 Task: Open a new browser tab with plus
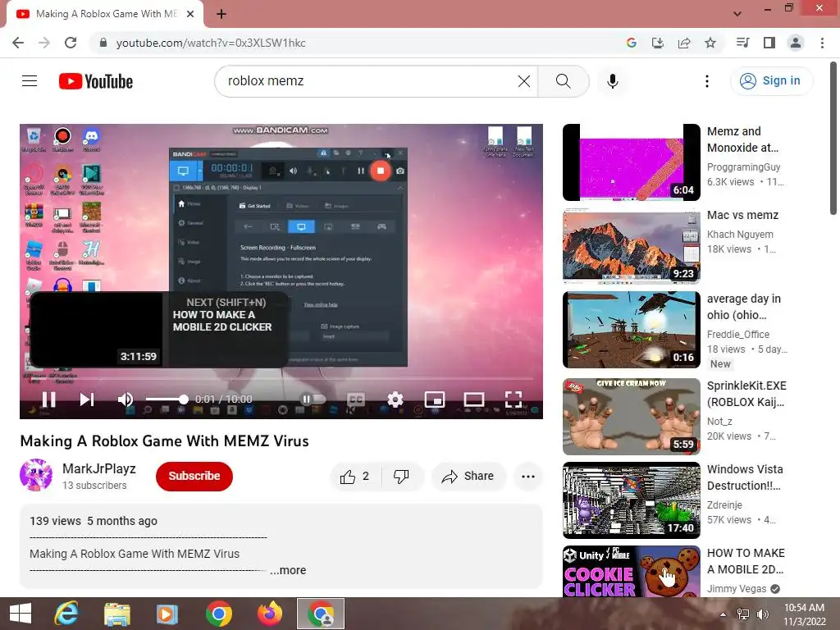[x=221, y=14]
